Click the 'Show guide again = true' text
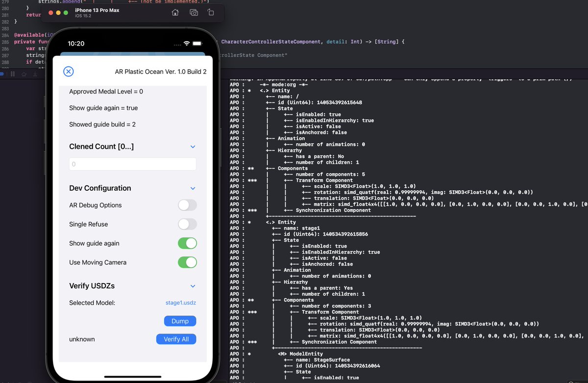Screen dimensions: 588x383 [x=103, y=108]
